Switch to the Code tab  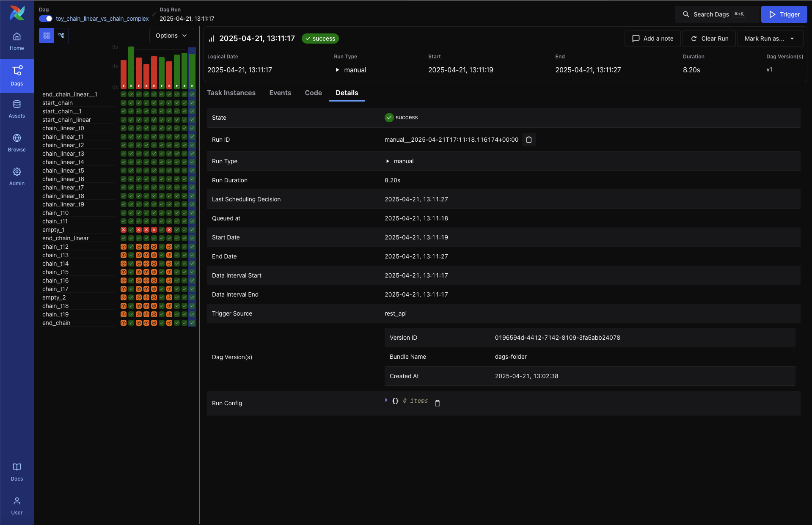[x=313, y=93]
